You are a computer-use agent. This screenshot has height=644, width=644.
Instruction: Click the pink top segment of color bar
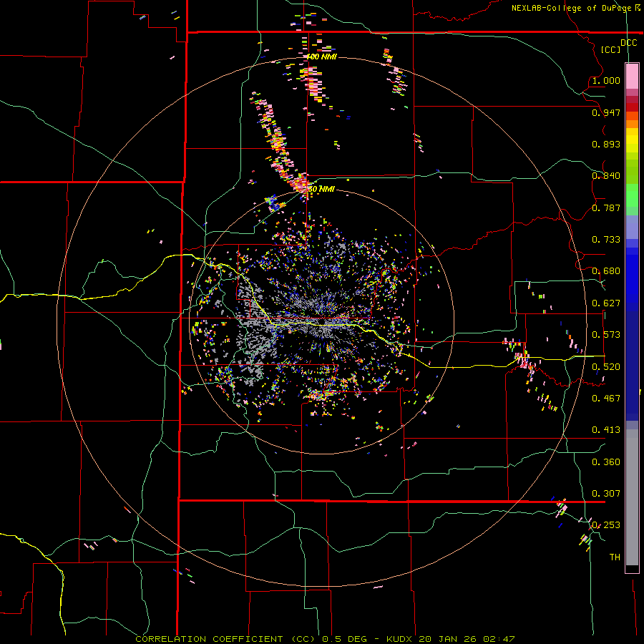(632, 77)
